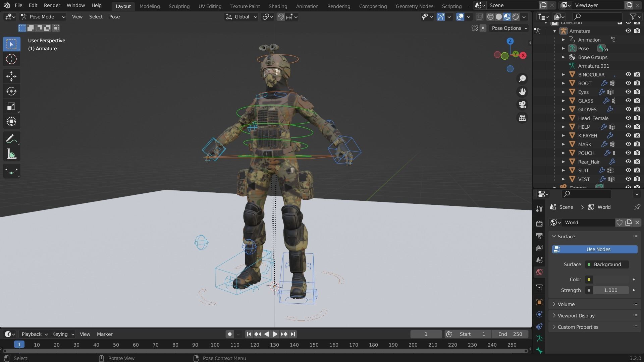
Task: Disable rendering of HELM object
Action: (x=637, y=127)
